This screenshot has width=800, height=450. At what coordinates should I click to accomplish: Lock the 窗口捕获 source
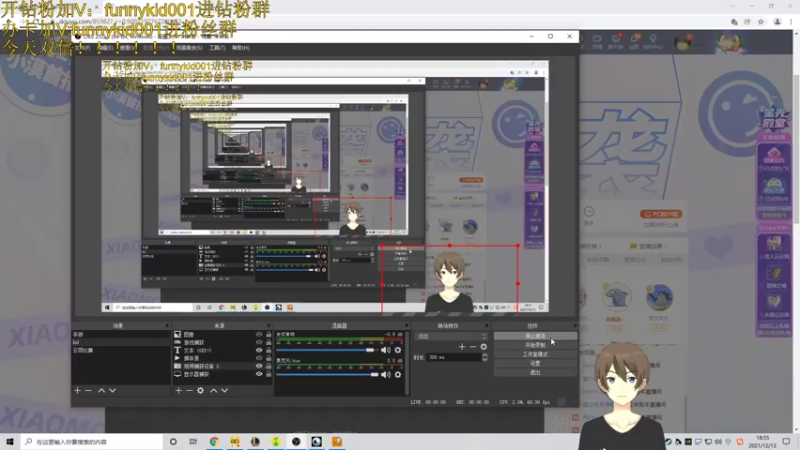click(x=268, y=342)
